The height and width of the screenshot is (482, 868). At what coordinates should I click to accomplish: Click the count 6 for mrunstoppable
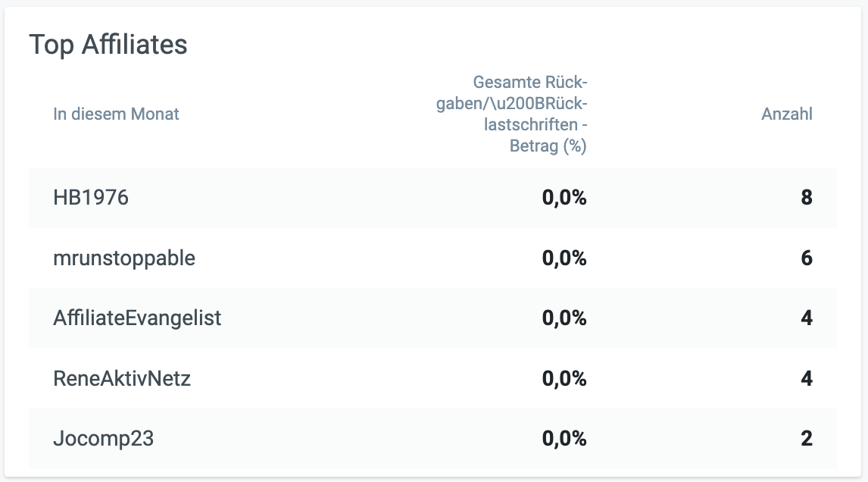806,258
